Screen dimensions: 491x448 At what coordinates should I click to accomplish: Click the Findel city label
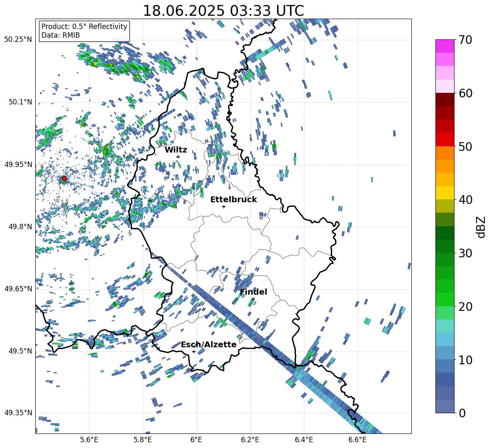point(253,292)
